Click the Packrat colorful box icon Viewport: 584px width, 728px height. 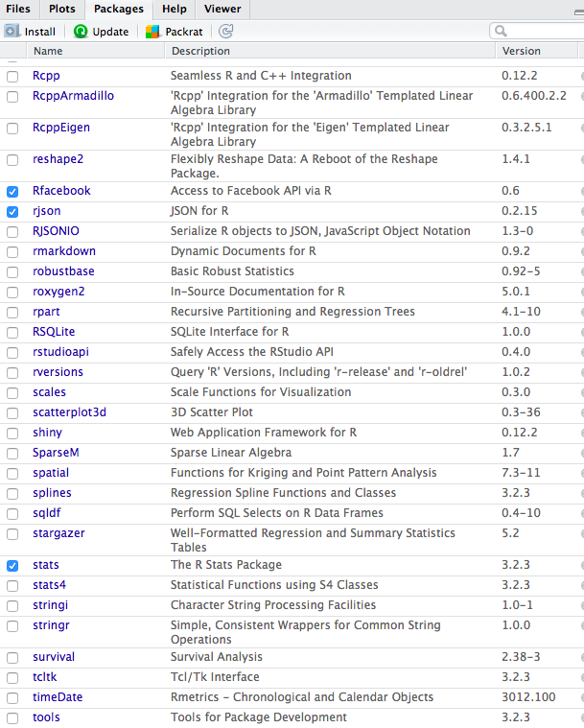pyautogui.click(x=152, y=32)
